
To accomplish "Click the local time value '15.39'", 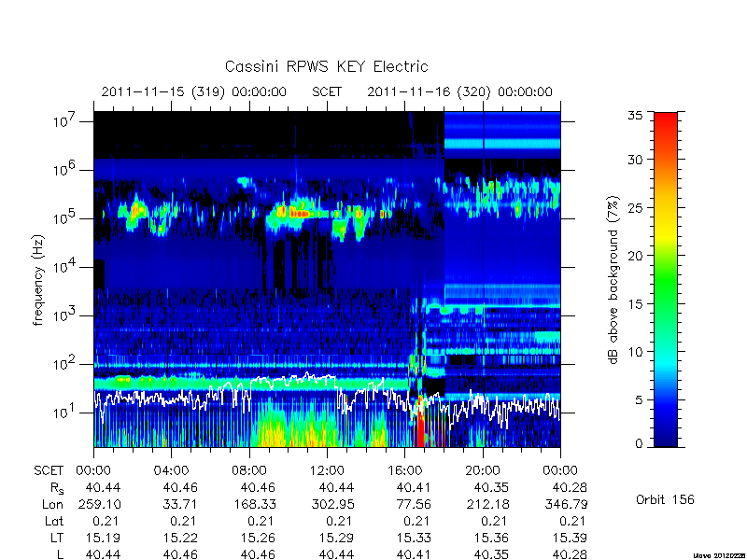I will pyautogui.click(x=569, y=538).
